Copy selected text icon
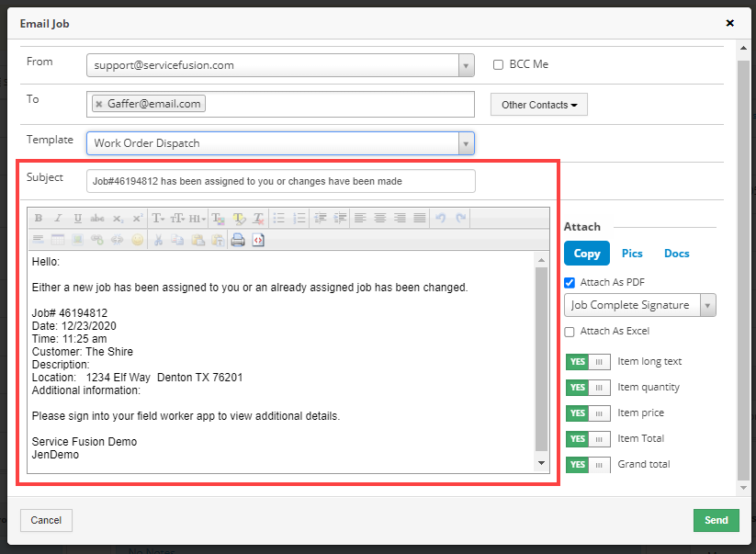Image resolution: width=756 pixels, height=554 pixels. click(177, 239)
